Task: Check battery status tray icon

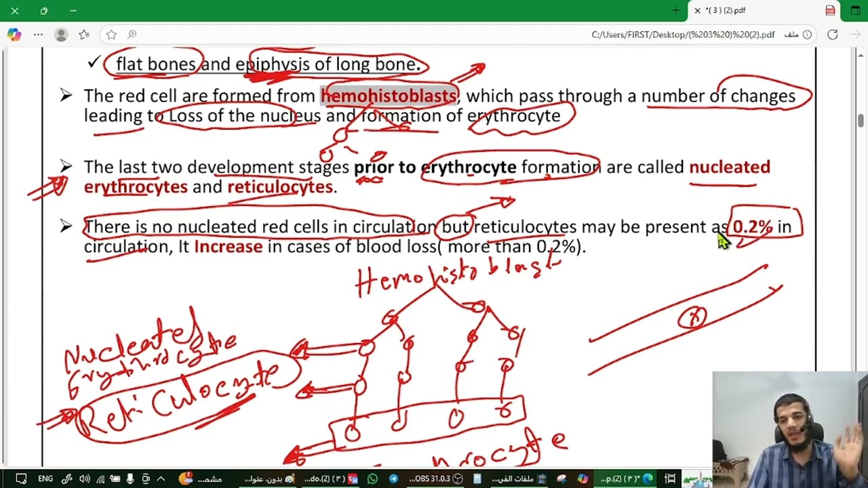Action: (115, 479)
